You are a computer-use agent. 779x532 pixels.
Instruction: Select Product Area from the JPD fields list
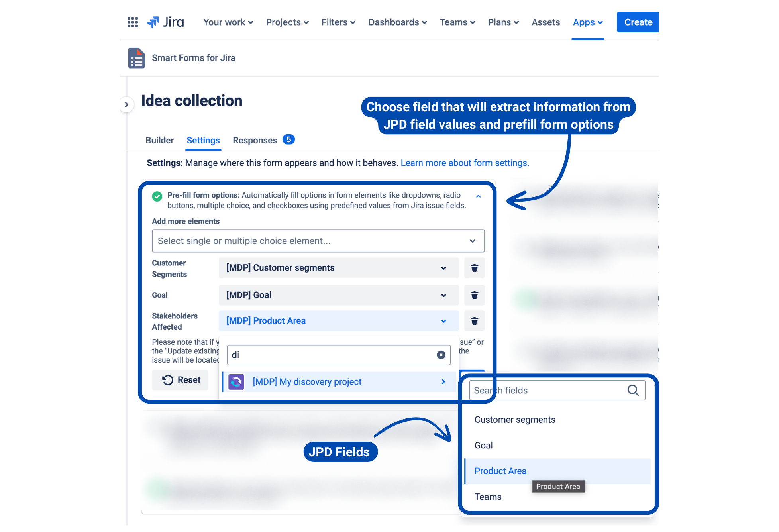(500, 471)
